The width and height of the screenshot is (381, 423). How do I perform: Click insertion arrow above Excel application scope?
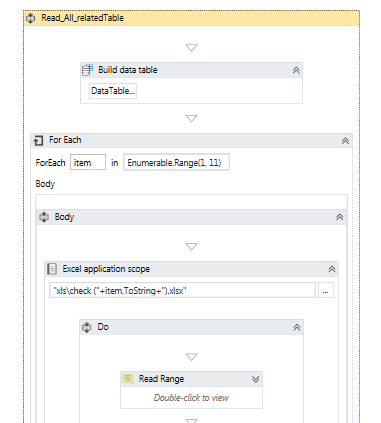coord(191,247)
